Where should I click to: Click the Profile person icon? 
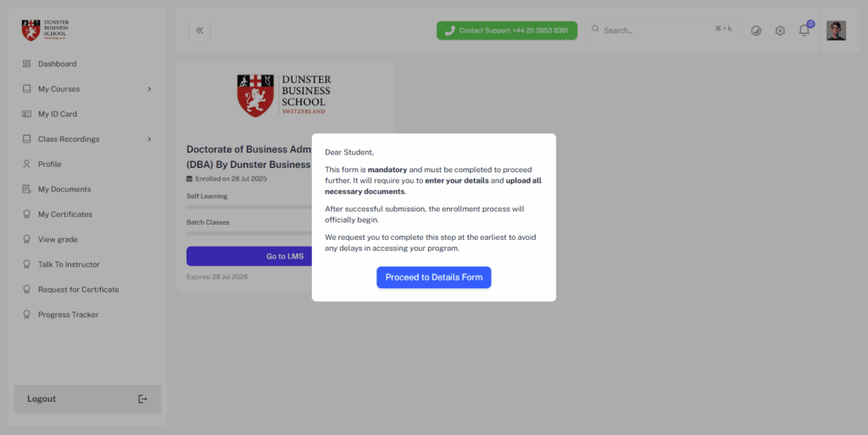point(26,165)
